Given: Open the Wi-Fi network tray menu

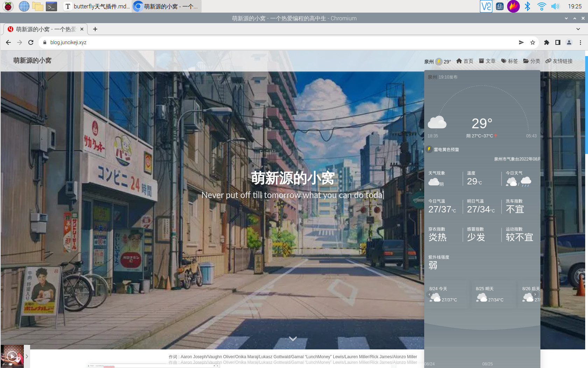Looking at the screenshot, I should pos(541,6).
